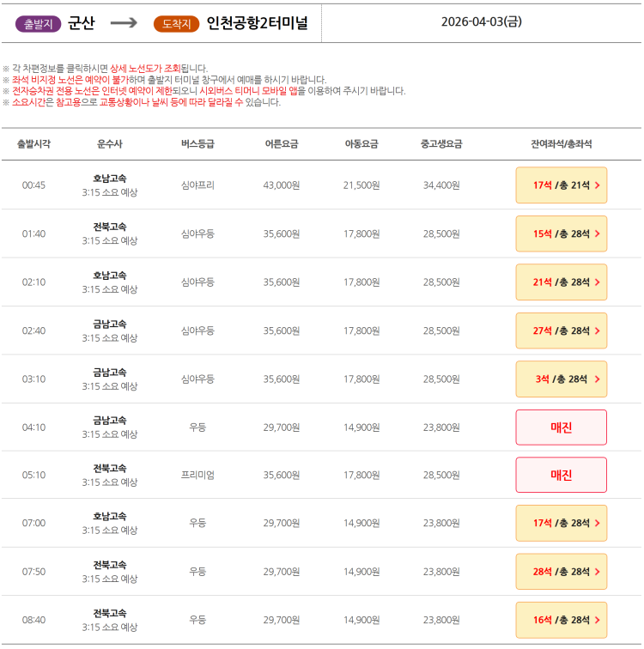The height and width of the screenshot is (649, 644).
Task: Open seats for the 08:40 bus (16석)
Action: (x=561, y=620)
